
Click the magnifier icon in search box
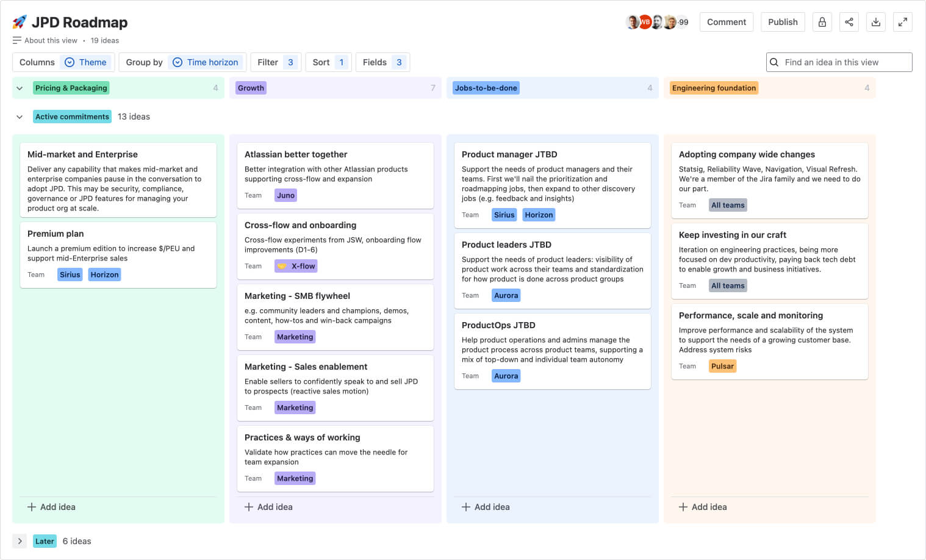pyautogui.click(x=774, y=62)
